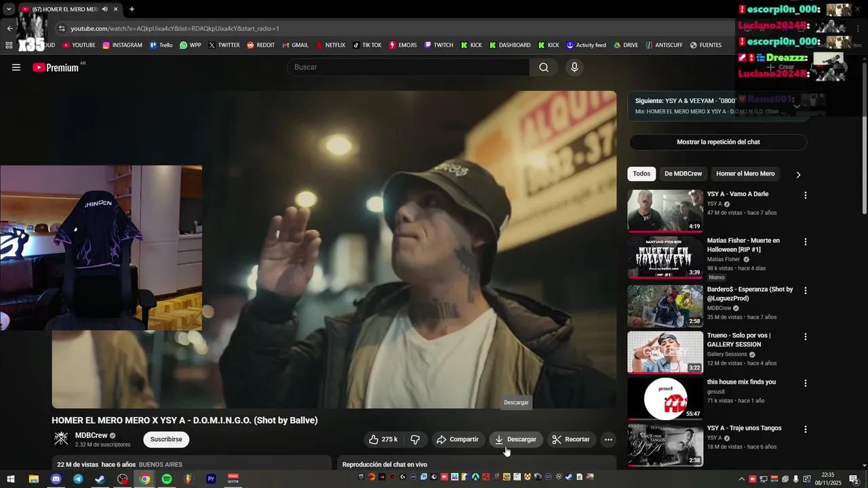The height and width of the screenshot is (488, 868).
Task: Open File Explorer from the taskbar
Action: click(33, 479)
